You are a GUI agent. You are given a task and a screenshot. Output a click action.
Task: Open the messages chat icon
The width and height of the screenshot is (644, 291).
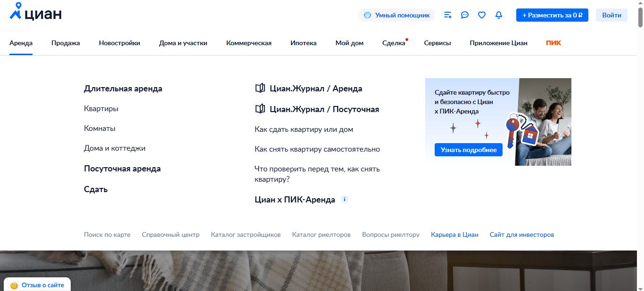pos(465,15)
